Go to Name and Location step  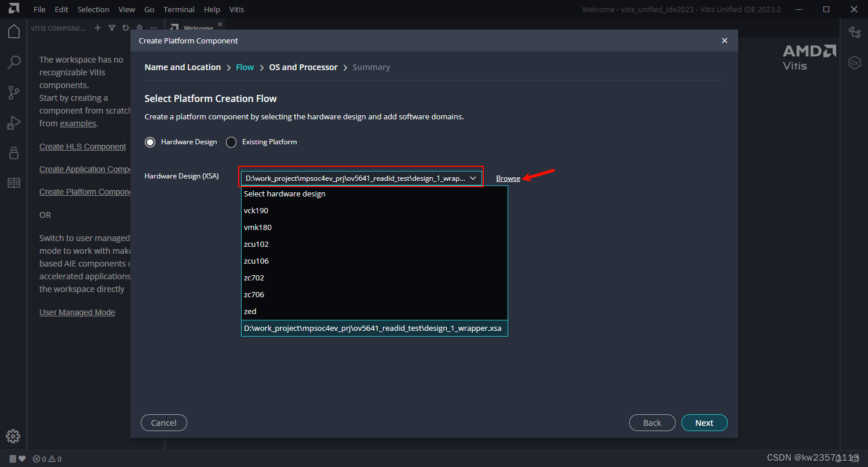pos(183,67)
